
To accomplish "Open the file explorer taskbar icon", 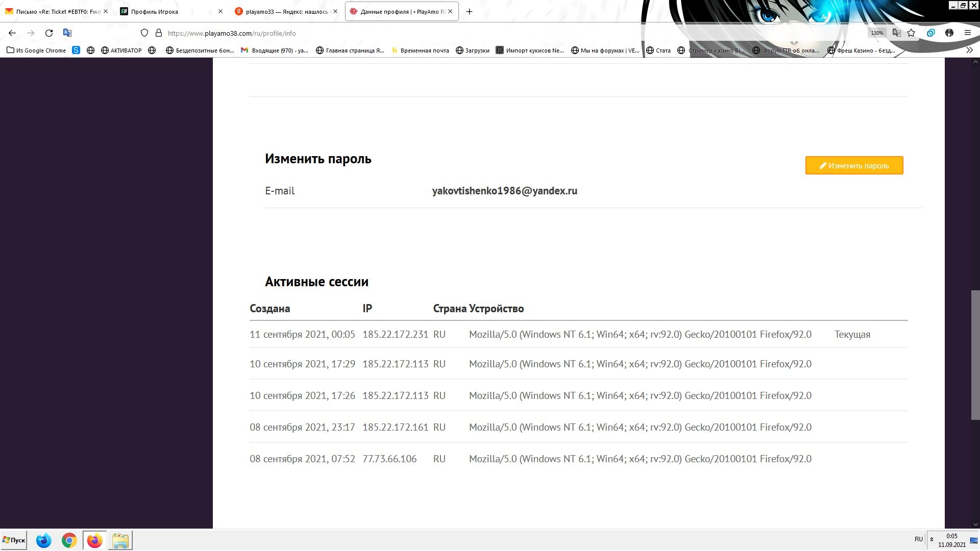I will (x=120, y=540).
